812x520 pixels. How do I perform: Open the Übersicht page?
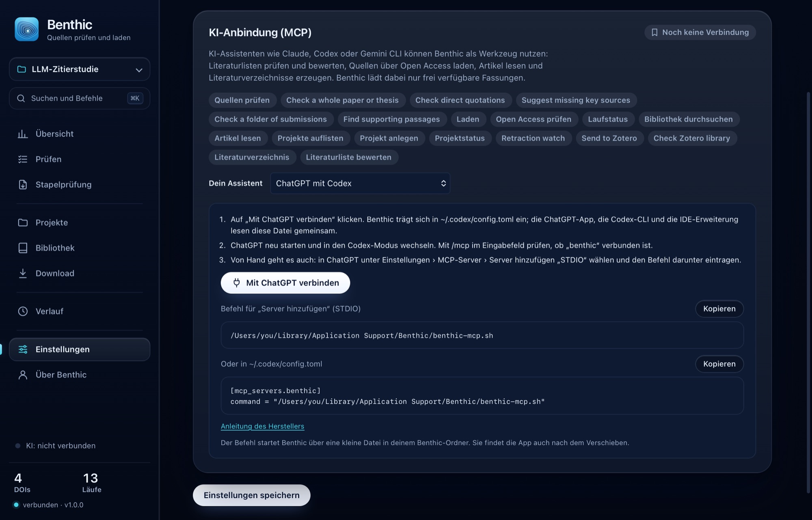(80, 134)
